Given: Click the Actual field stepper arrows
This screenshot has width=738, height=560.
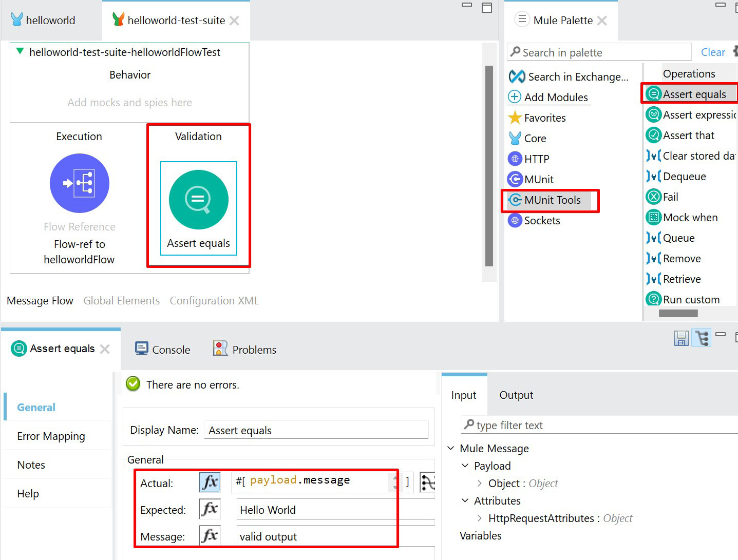Looking at the screenshot, I should (x=395, y=482).
